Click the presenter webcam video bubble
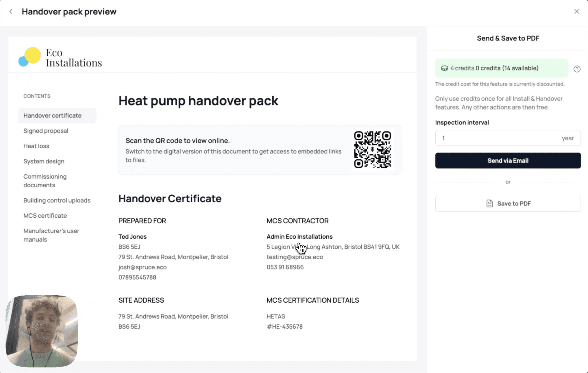The image size is (588, 373). [42, 331]
